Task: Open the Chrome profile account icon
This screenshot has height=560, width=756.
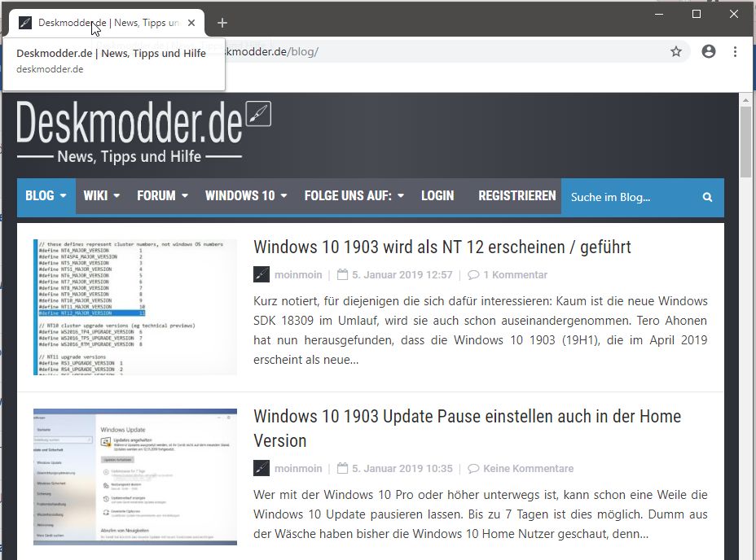Action: [708, 51]
